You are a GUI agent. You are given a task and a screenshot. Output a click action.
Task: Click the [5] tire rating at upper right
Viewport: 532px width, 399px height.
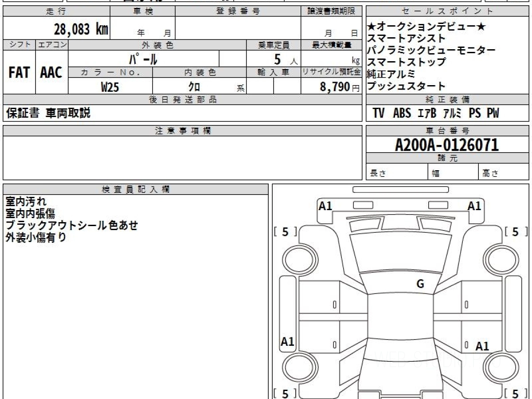516,232
